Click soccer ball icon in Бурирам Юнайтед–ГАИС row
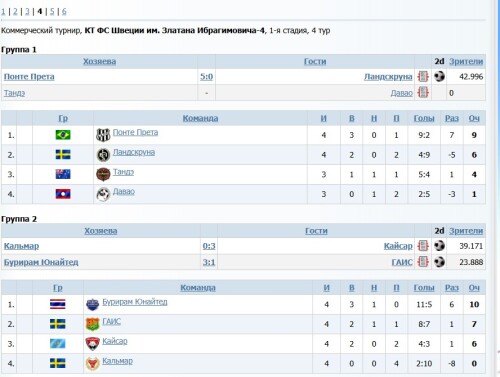Image resolution: width=500 pixels, height=377 pixels. coord(439,262)
